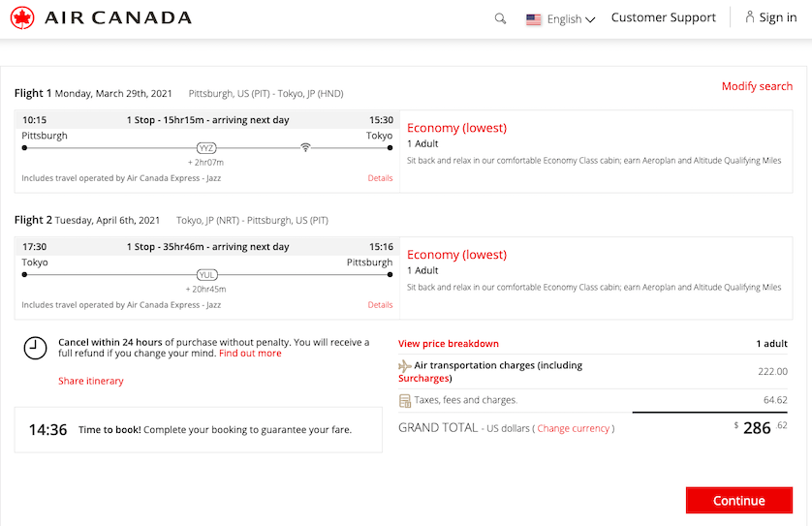
Task: Click the Continue button
Action: pyautogui.click(x=739, y=501)
